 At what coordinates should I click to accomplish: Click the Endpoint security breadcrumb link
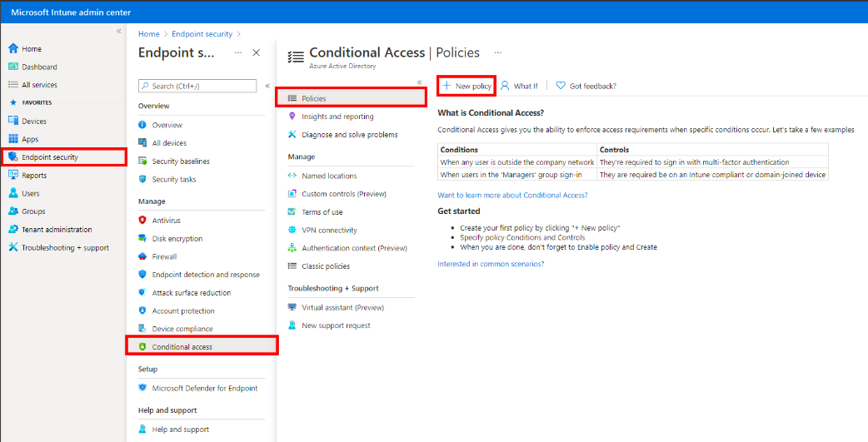(202, 34)
